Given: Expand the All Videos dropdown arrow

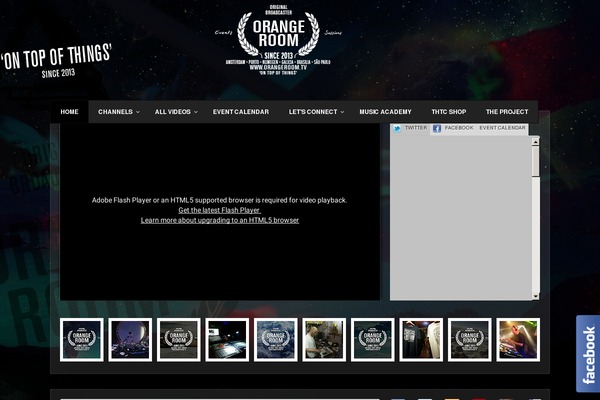Looking at the screenshot, I should coord(196,112).
